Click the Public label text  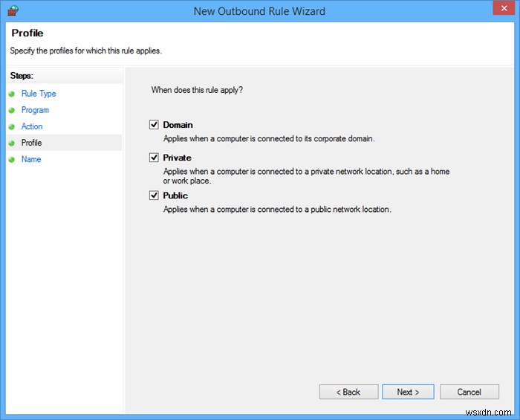point(175,196)
